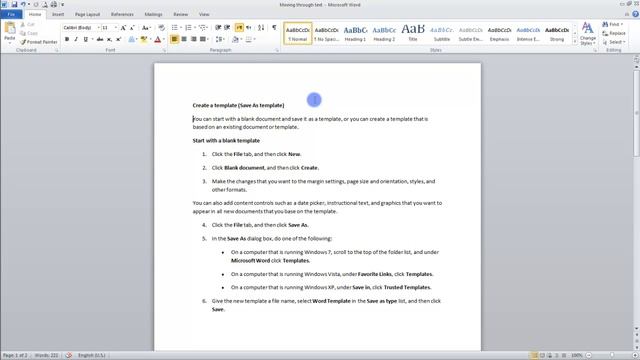Apply the Heading 2 style

(384, 33)
